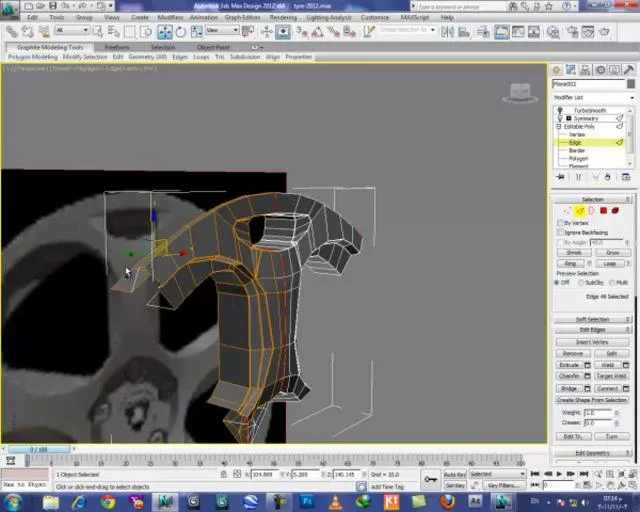
Task: Select Border sub-object icon in Selection rollout
Action: click(591, 211)
